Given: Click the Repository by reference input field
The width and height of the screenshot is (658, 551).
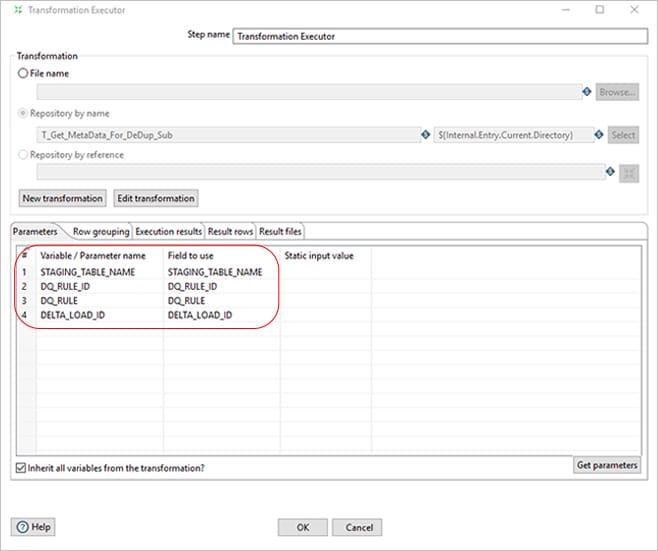Looking at the screenshot, I should click(x=321, y=172).
